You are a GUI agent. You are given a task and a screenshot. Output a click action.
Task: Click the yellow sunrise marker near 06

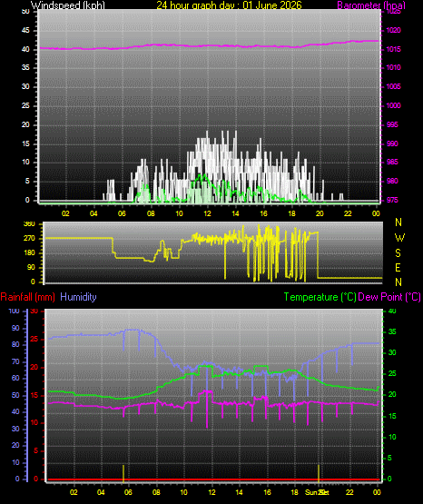123,473
